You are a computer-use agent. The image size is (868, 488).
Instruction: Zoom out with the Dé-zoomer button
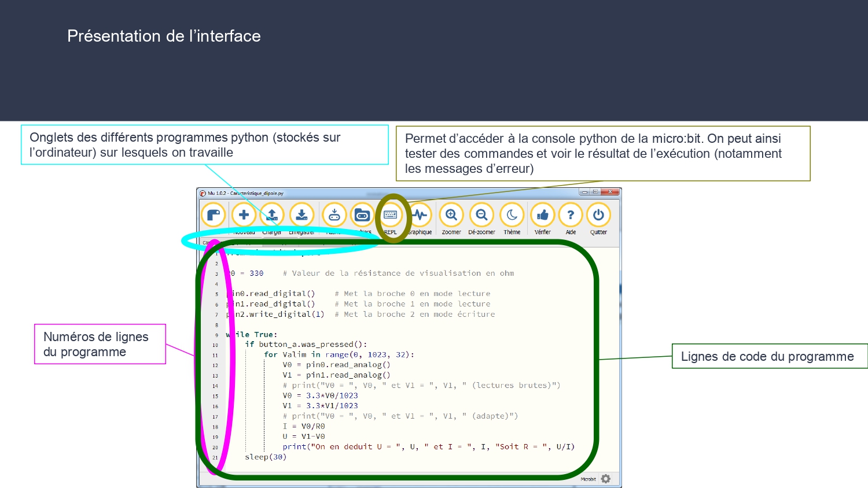click(x=481, y=215)
